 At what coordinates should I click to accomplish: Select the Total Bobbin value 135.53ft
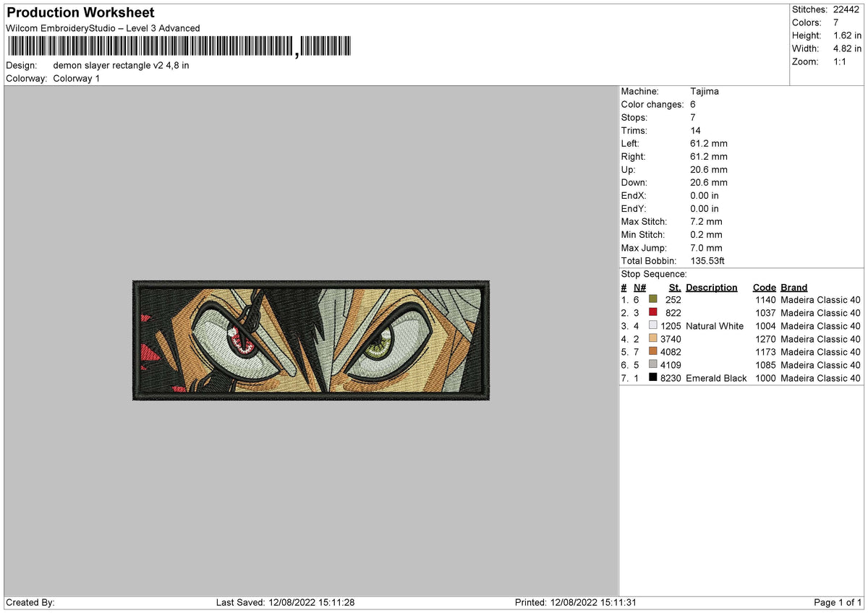[707, 261]
